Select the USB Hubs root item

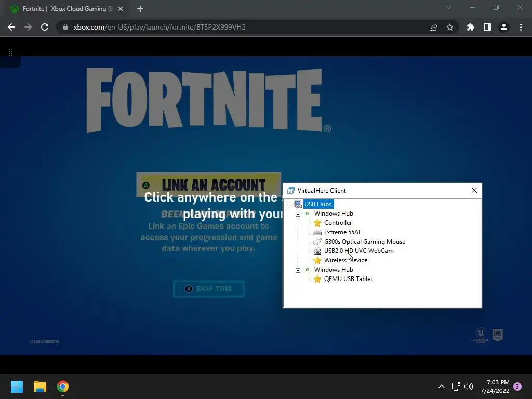318,204
